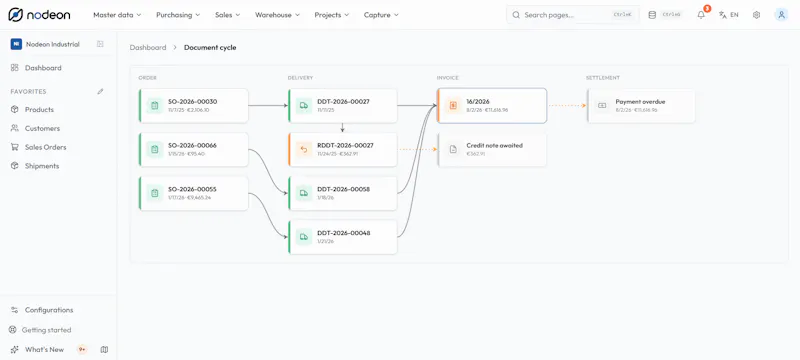
Task: Click the order icon on SO-2026-00030
Action: [155, 106]
